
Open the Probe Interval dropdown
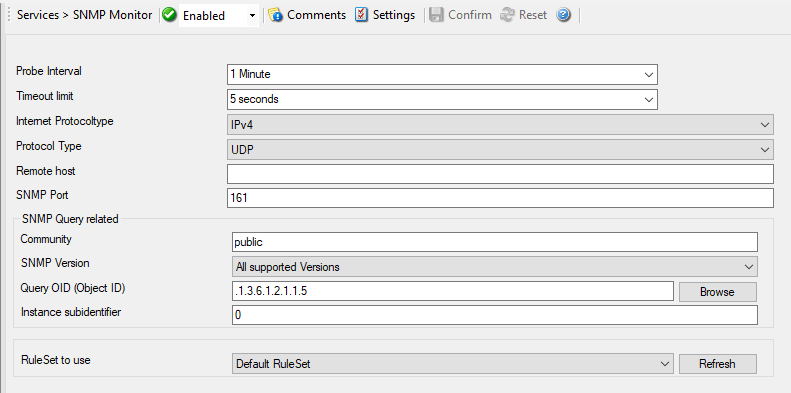pyautogui.click(x=442, y=74)
